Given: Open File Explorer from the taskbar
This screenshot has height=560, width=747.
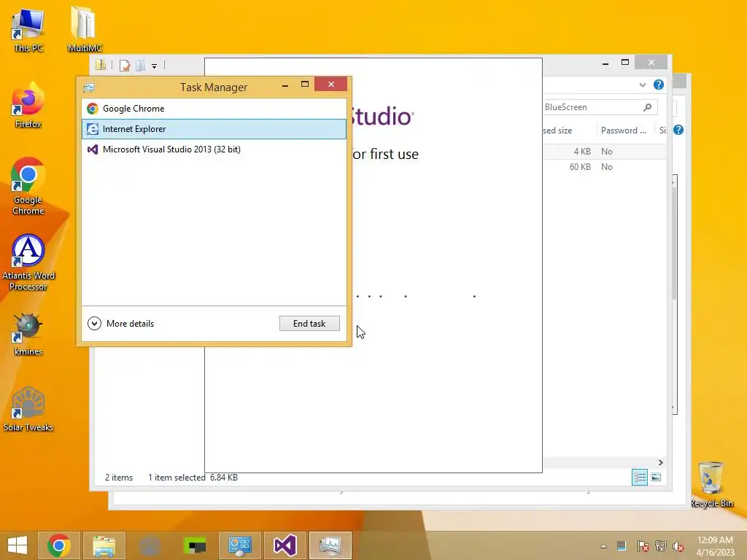Looking at the screenshot, I should (x=104, y=545).
